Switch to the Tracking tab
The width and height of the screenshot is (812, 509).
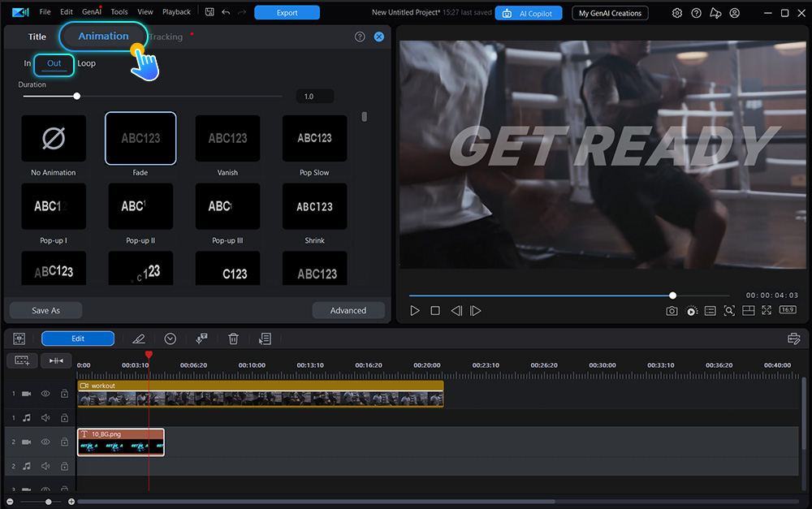tap(165, 37)
